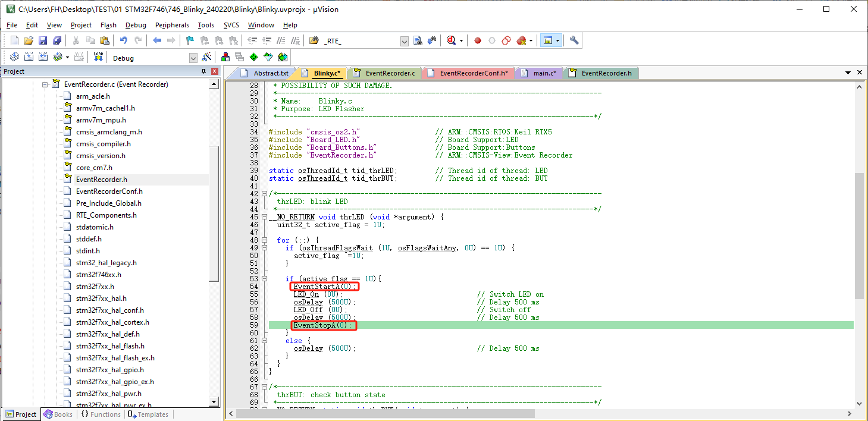Image resolution: width=868 pixels, height=421 pixels.
Task: Start the debug session icon
Action: [x=452, y=40]
